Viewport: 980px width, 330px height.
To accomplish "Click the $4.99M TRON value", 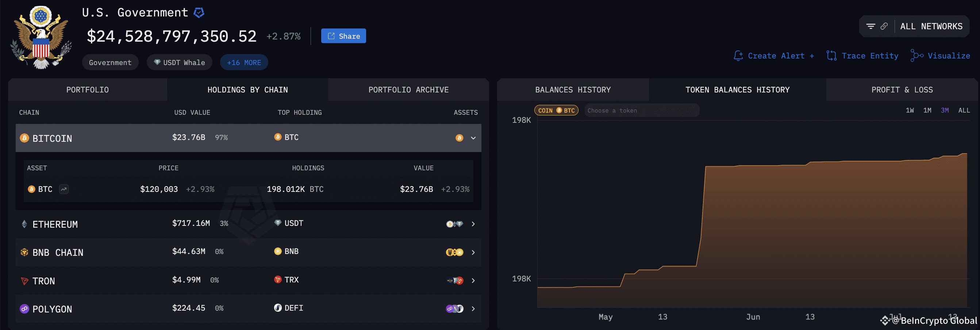I will 187,280.
